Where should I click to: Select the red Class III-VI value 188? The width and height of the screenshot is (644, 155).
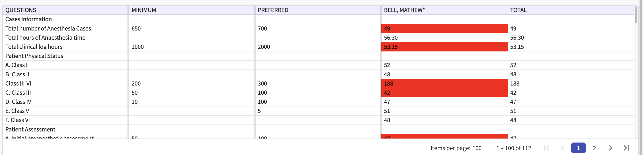pyautogui.click(x=444, y=84)
